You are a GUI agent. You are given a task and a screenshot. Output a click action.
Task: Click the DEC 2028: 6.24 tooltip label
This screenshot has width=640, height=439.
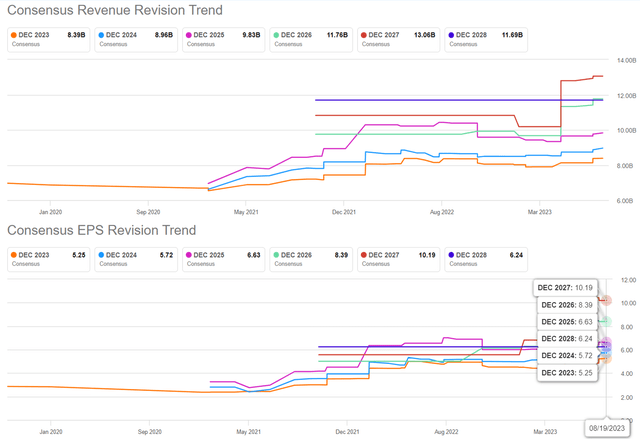tap(567, 339)
